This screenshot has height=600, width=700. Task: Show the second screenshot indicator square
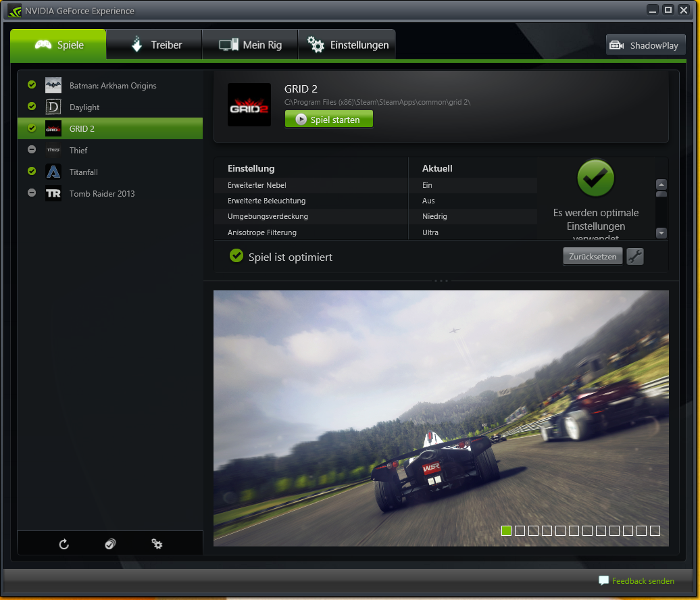click(520, 530)
